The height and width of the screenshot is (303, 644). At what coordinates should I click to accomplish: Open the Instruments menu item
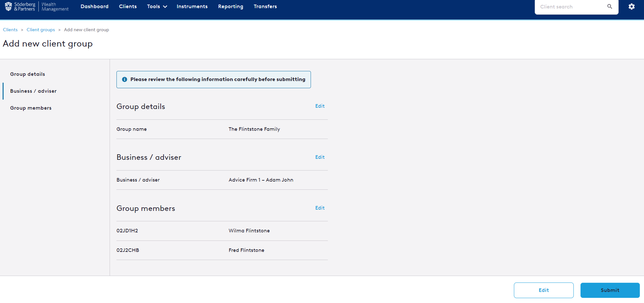192,7
